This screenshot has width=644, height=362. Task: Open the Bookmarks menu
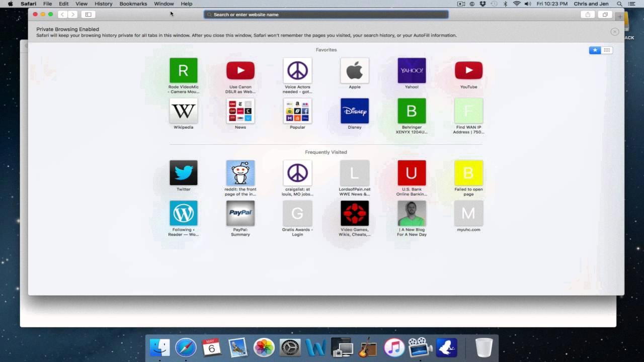133,4
